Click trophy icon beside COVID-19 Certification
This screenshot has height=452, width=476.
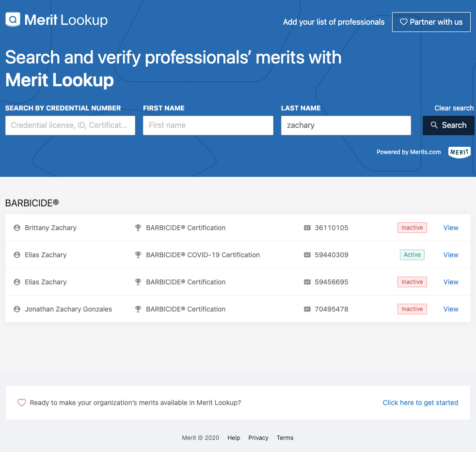[x=138, y=255]
